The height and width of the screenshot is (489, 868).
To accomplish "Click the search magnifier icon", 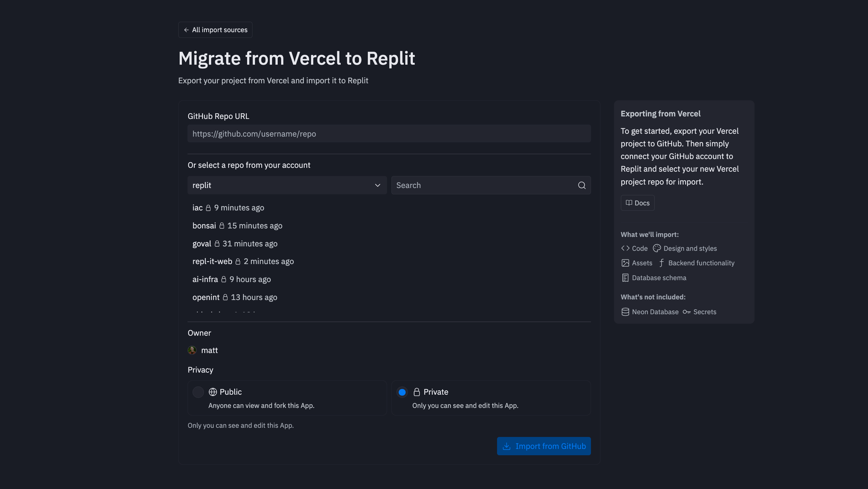I will click(582, 185).
